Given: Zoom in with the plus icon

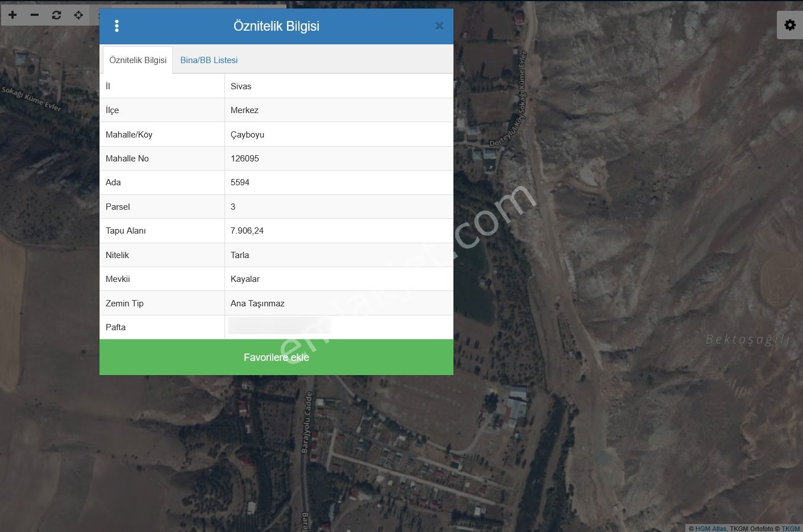Looking at the screenshot, I should pyautogui.click(x=13, y=15).
